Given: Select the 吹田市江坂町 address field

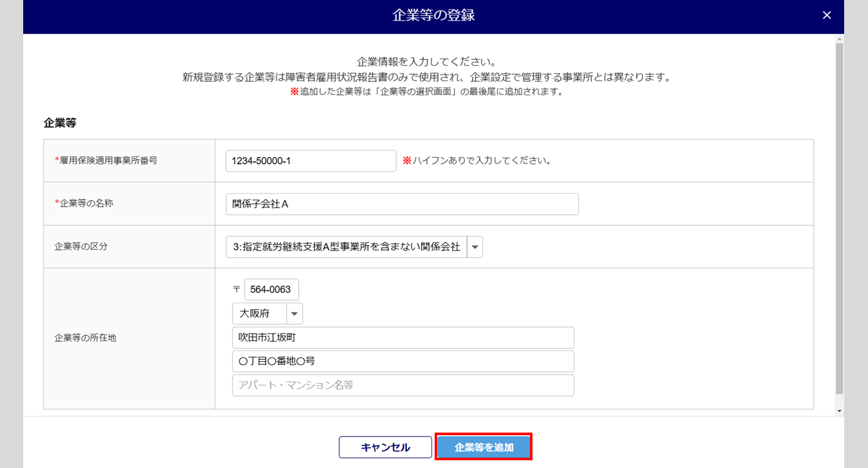Looking at the screenshot, I should point(402,338).
